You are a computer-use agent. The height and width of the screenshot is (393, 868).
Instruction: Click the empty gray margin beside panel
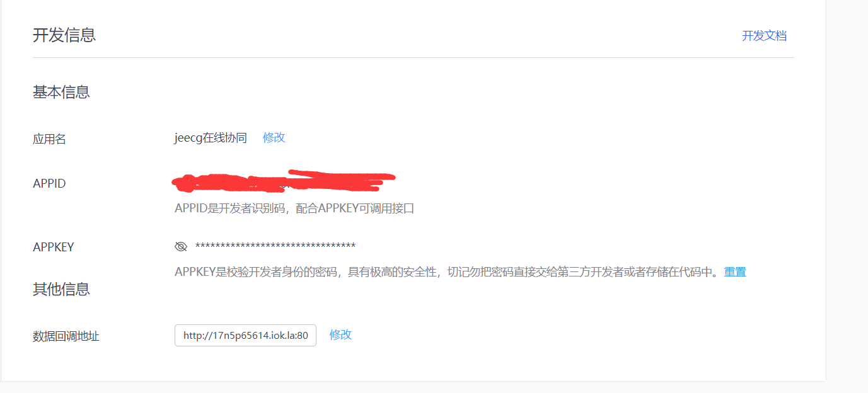tap(847, 189)
